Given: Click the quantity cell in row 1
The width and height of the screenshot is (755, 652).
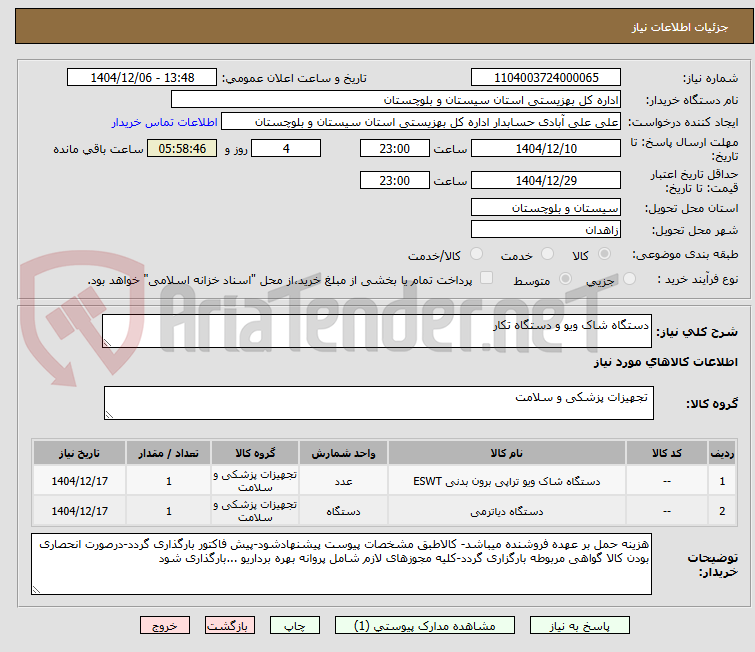Looking at the screenshot, I should click(x=169, y=481).
